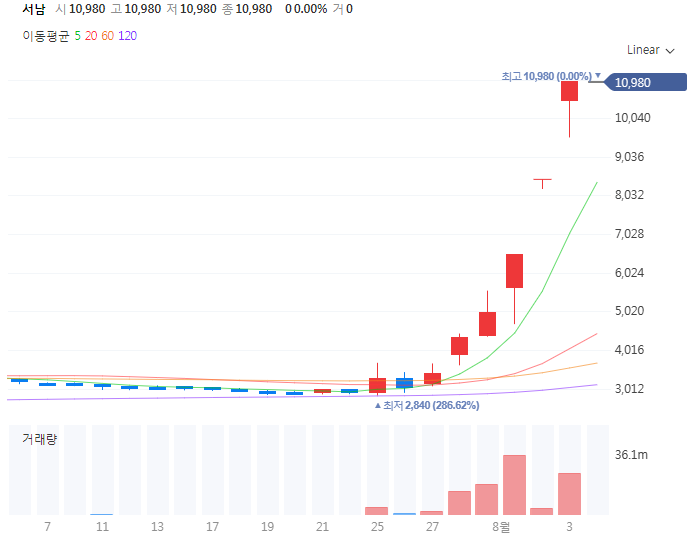Click the volume bar above date 3
The image size is (698, 546).
(569, 494)
